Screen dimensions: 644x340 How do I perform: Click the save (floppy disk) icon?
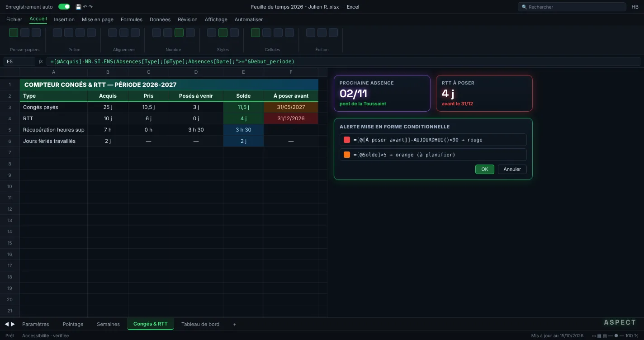pyautogui.click(x=79, y=7)
